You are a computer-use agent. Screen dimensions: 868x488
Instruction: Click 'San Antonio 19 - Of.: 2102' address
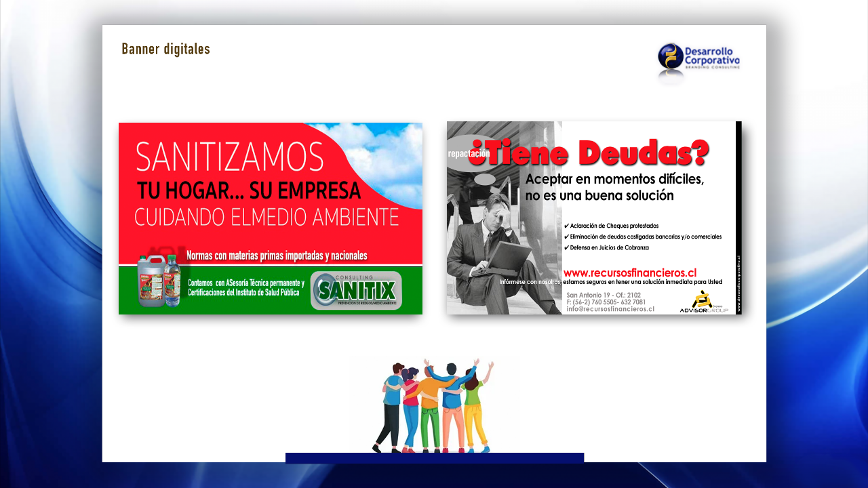tap(604, 296)
